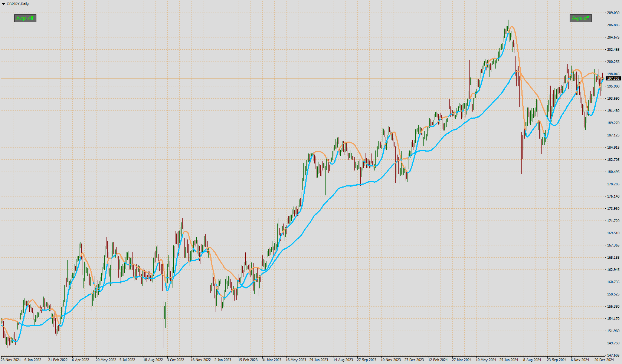Toggle the right Avgs-off button
The width and height of the screenshot is (622, 364).
(x=581, y=18)
